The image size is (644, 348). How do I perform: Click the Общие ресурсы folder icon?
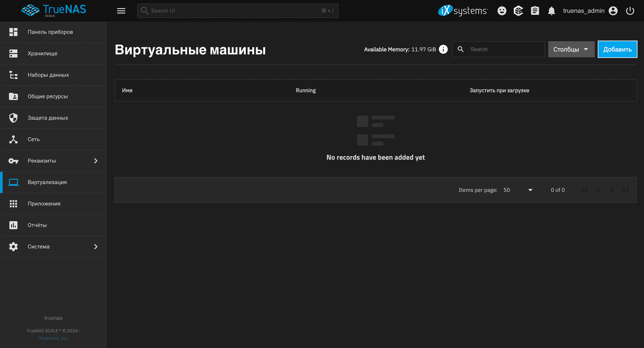(14, 96)
